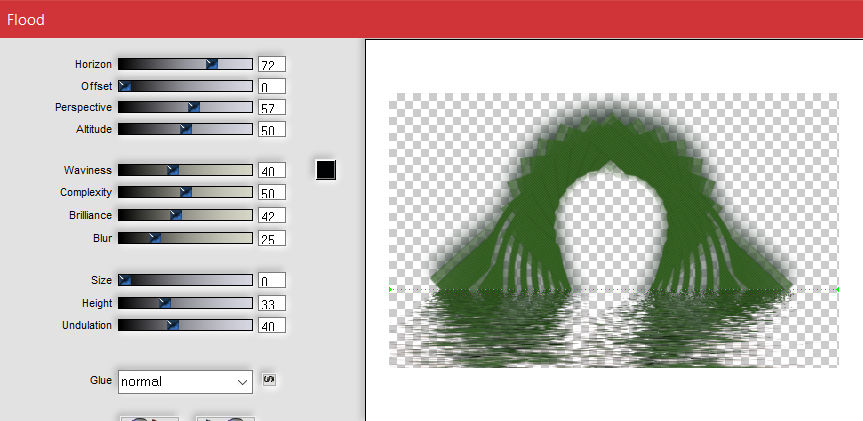Click the glue mode cycle icon
This screenshot has height=421, width=863.
pos(268,380)
